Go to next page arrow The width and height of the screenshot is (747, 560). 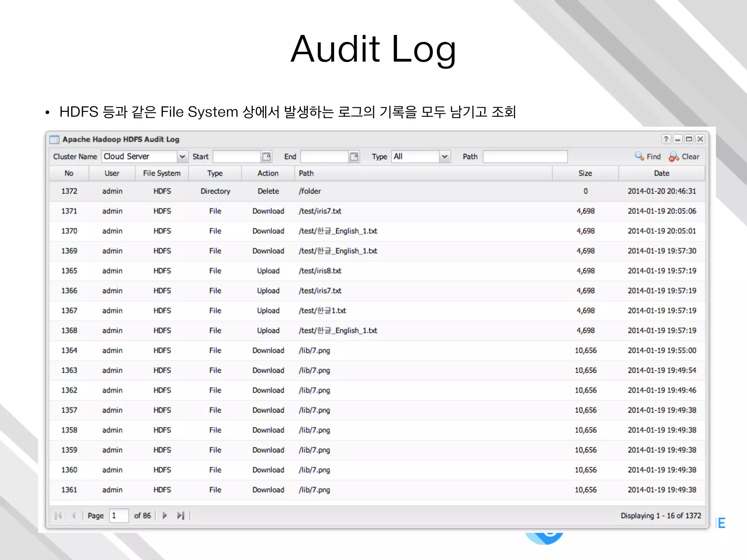(x=165, y=516)
